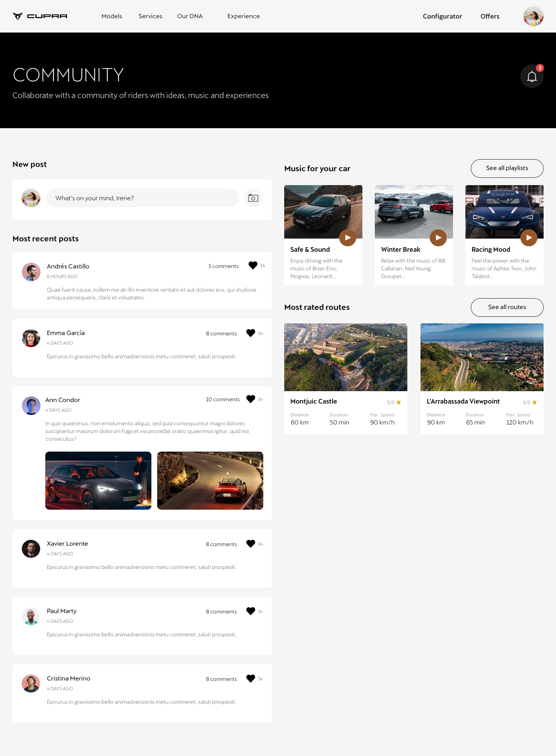
Task: Open the Services menu
Action: [150, 16]
